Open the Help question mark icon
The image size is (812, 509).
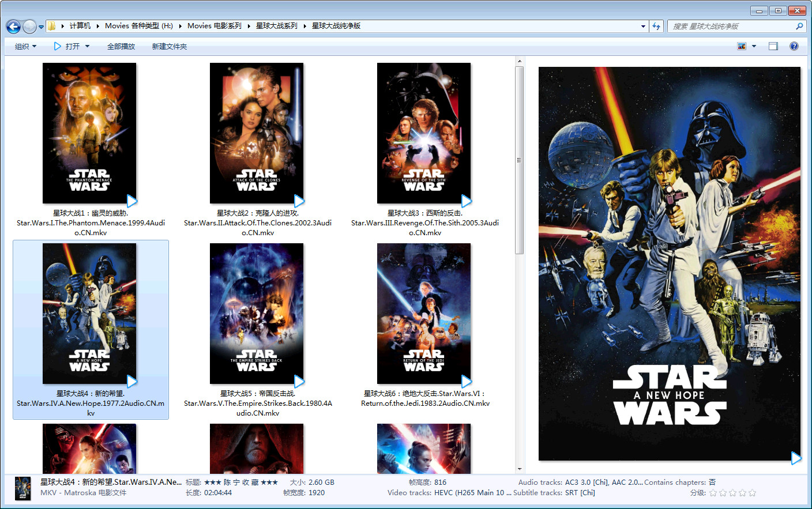point(794,46)
